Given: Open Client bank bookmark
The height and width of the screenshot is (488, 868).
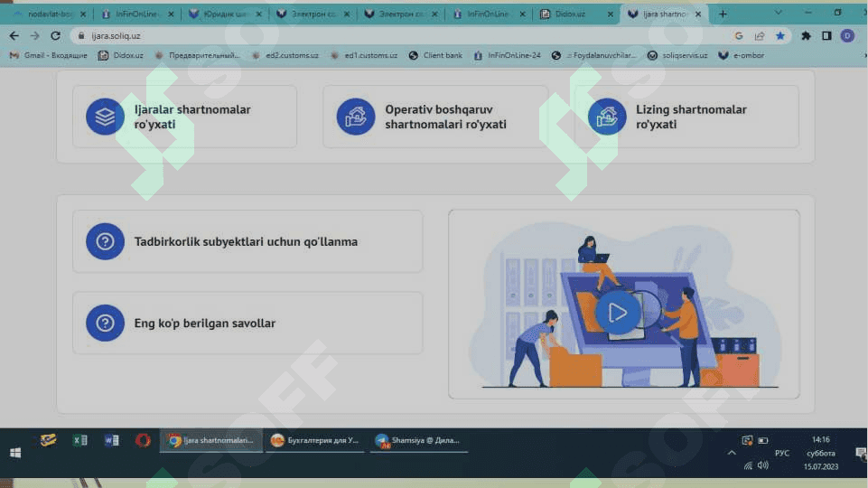Looking at the screenshot, I should pos(435,55).
